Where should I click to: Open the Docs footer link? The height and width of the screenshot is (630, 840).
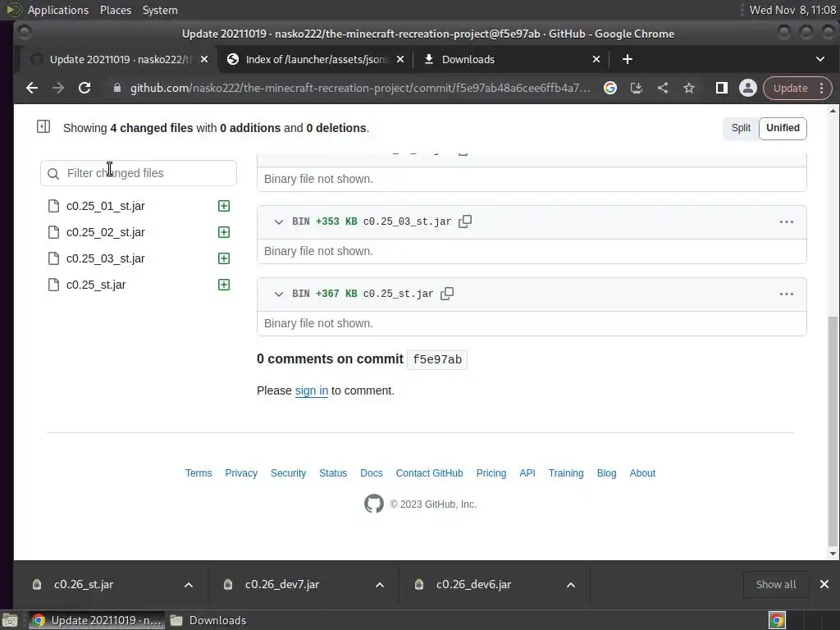point(372,473)
